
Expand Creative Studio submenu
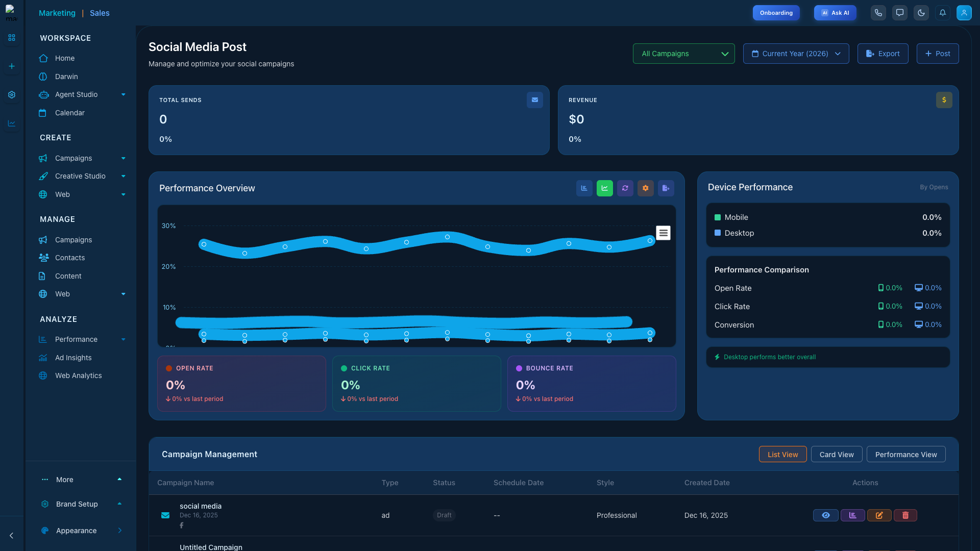(x=123, y=176)
